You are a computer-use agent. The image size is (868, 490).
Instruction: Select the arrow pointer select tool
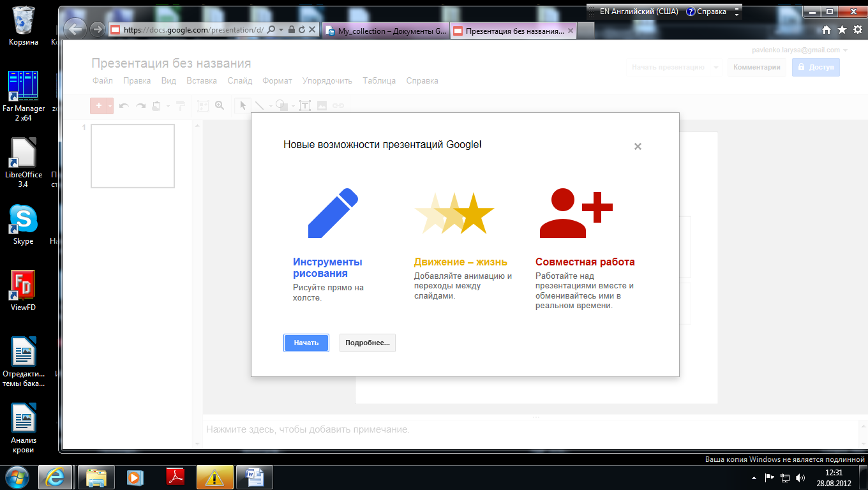pos(243,106)
